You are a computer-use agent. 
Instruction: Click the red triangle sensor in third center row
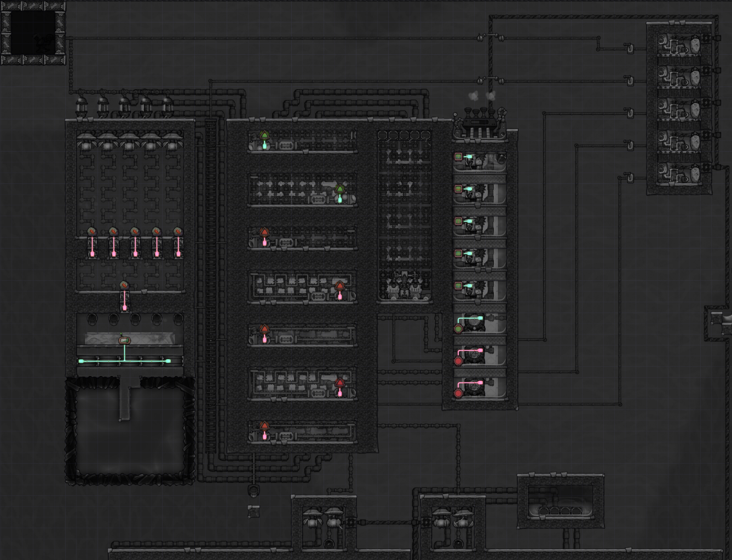pos(264,232)
